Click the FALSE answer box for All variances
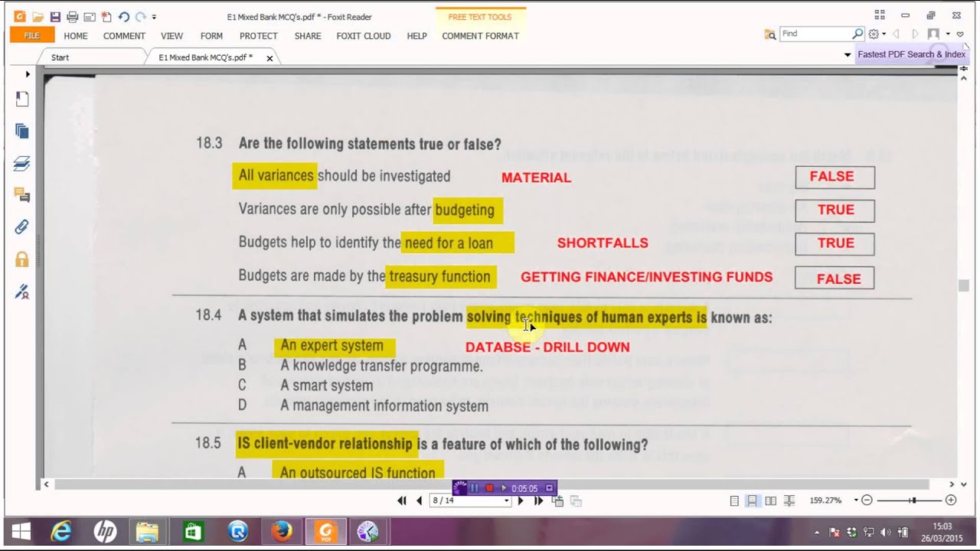 coord(835,177)
